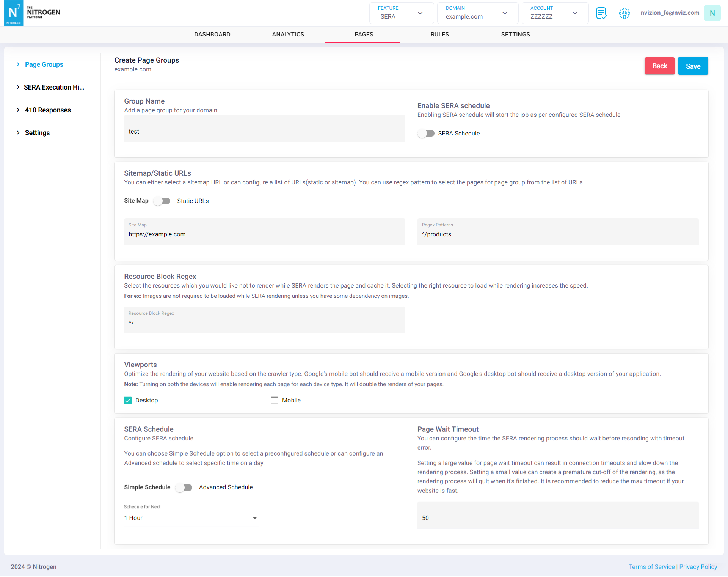This screenshot has height=577, width=728.
Task: Open the Privacy Policy link
Action: pos(698,567)
